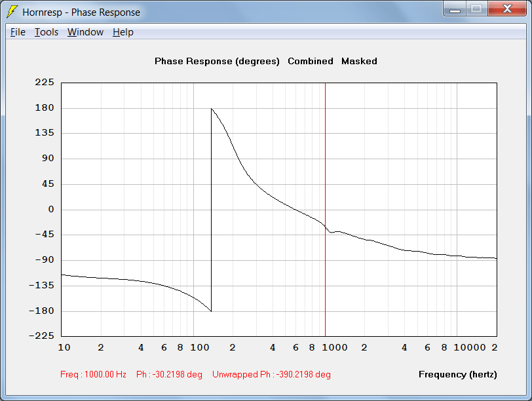Open the File menu
The image size is (532, 401).
click(18, 32)
